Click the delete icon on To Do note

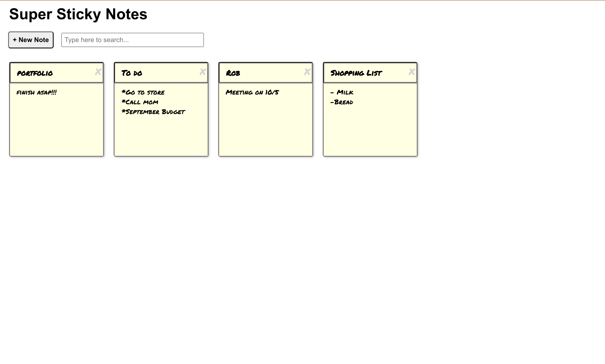click(x=202, y=73)
